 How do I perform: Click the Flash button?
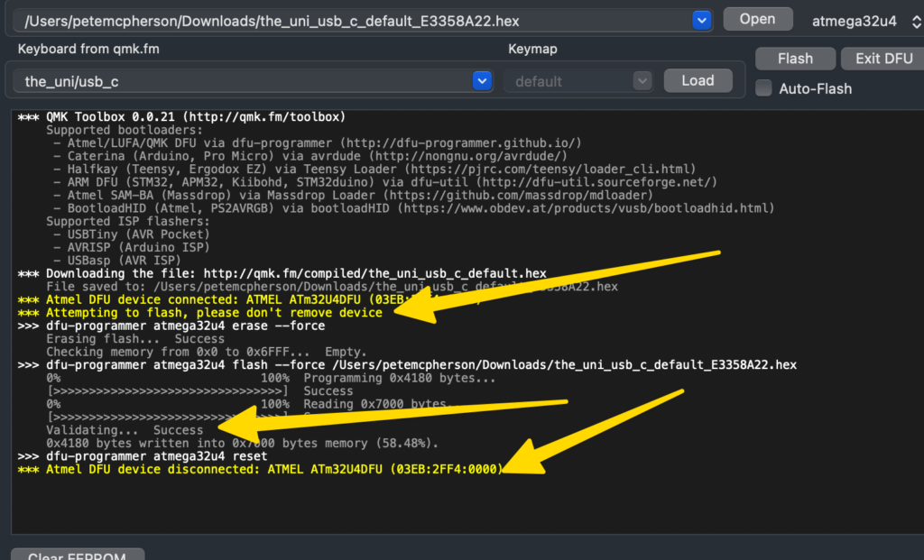click(795, 59)
